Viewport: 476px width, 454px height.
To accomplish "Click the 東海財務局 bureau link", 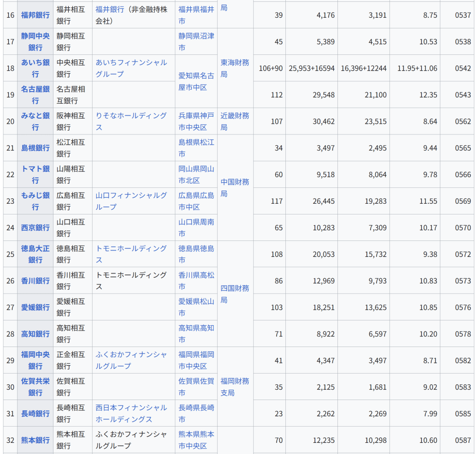I will click(235, 68).
